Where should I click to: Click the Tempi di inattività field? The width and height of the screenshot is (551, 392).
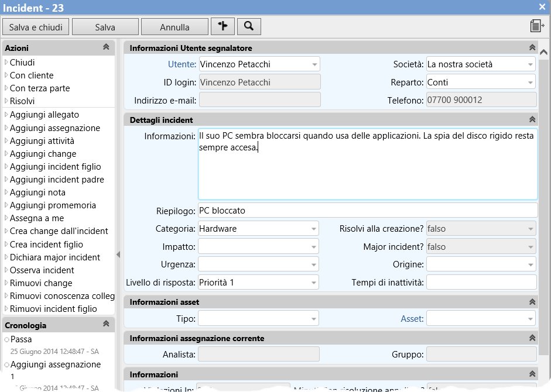point(481,283)
